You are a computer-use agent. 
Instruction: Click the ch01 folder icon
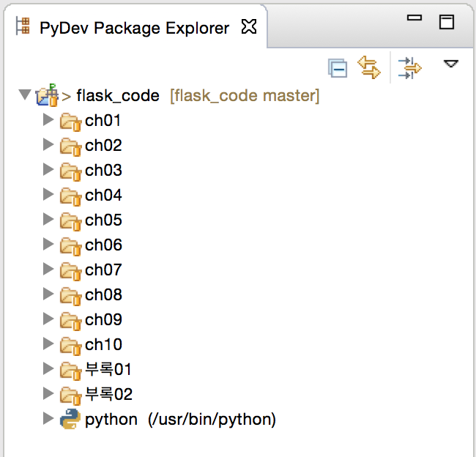(70, 122)
